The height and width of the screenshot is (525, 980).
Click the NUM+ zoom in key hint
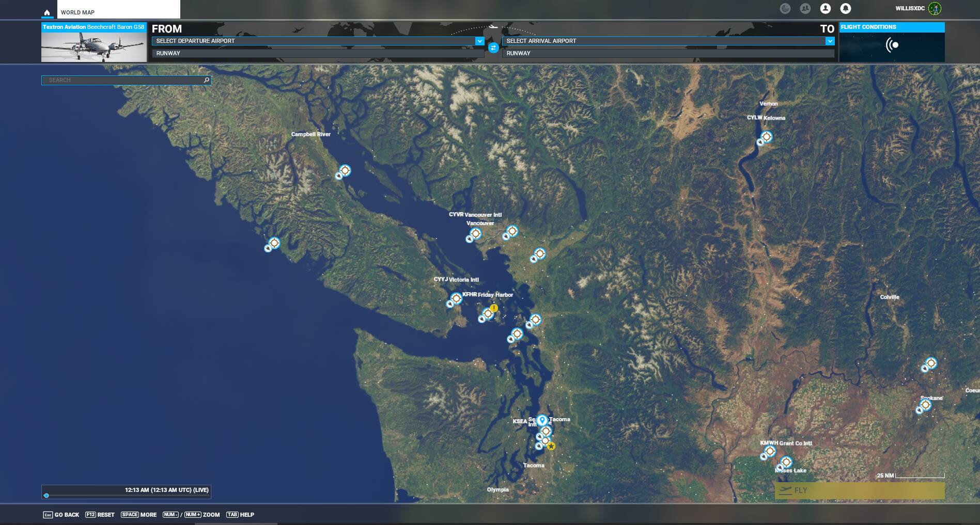tap(193, 515)
